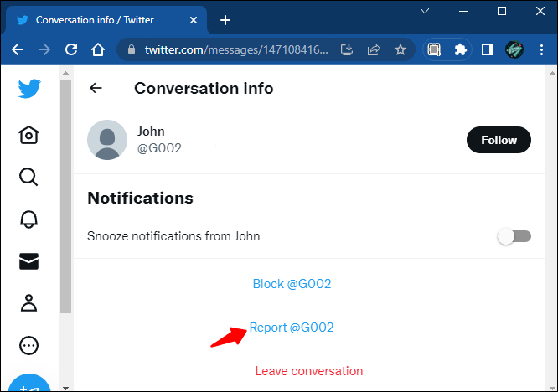Close the Conversation info tab
This screenshot has width=558, height=392.
(x=194, y=20)
